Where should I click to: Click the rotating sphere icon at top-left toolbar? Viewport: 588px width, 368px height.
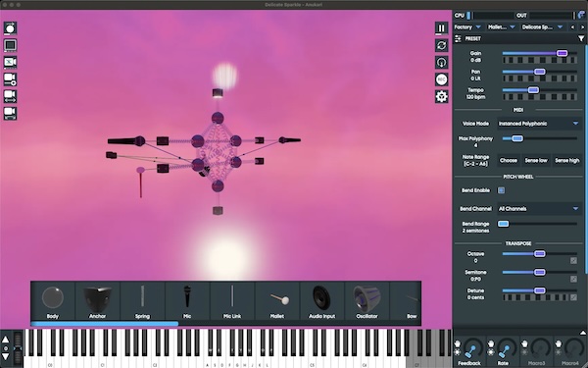pyautogui.click(x=10, y=28)
